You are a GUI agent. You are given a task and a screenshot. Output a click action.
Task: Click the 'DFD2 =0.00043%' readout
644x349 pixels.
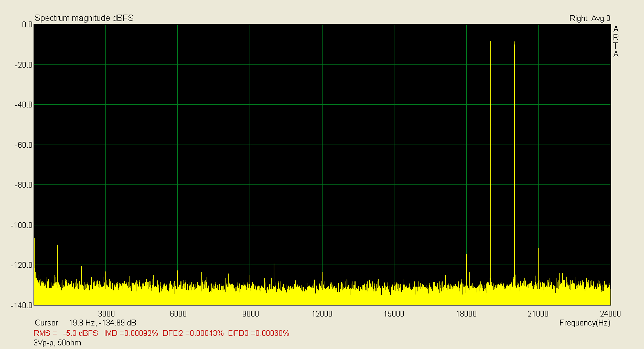(x=194, y=333)
